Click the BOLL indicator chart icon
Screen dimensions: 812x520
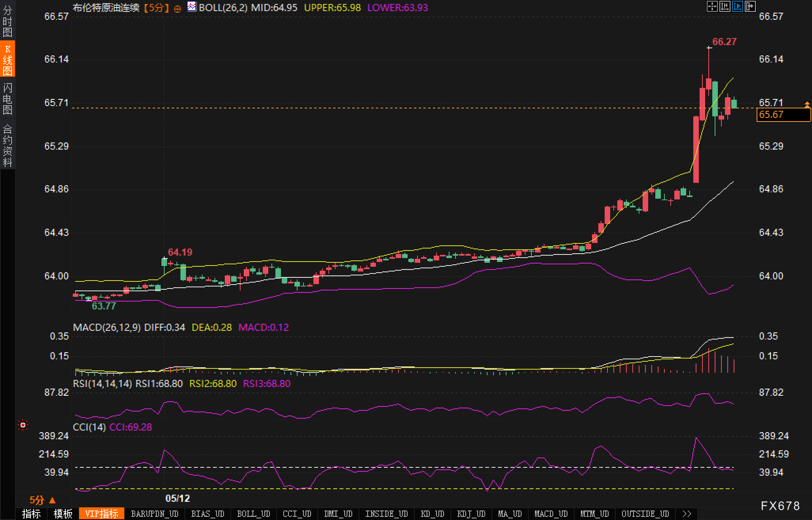192,7
